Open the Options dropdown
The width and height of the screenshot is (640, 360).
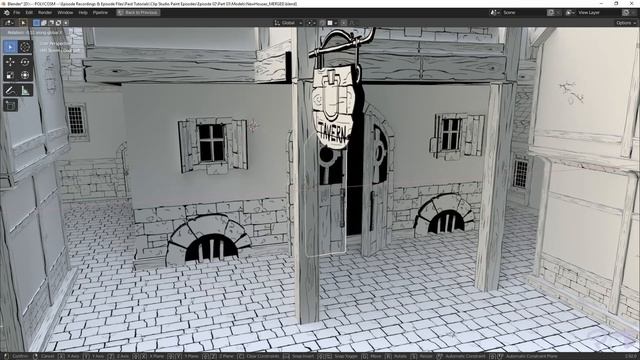pyautogui.click(x=626, y=23)
